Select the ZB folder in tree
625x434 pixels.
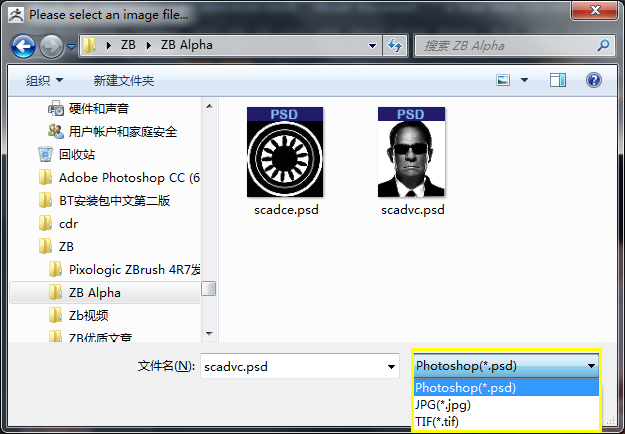(66, 247)
